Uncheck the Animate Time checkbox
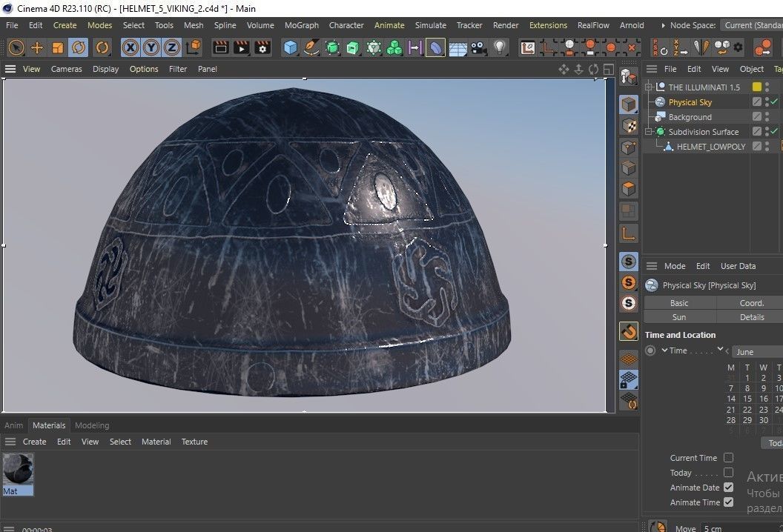 [x=729, y=502]
